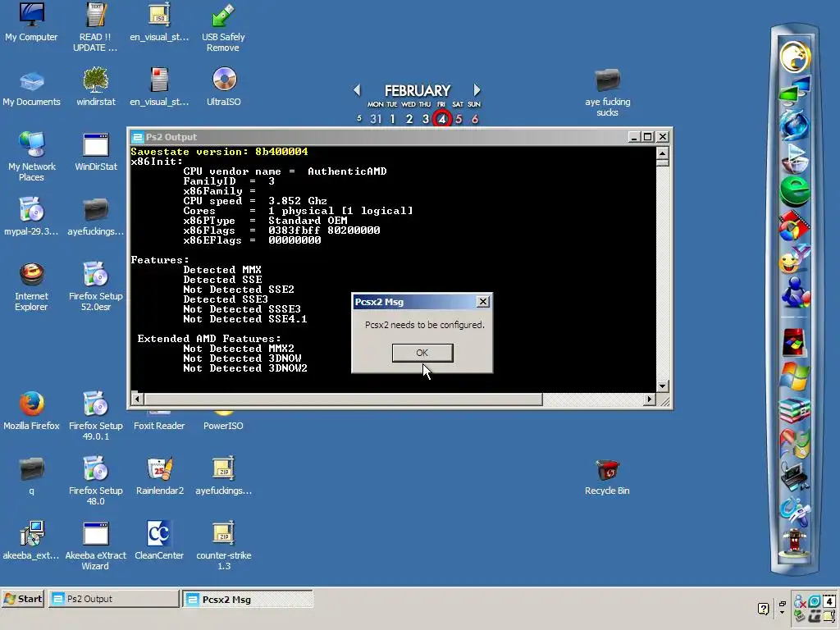Click the messenger tray icon with red X
The image size is (840, 630).
(x=800, y=602)
